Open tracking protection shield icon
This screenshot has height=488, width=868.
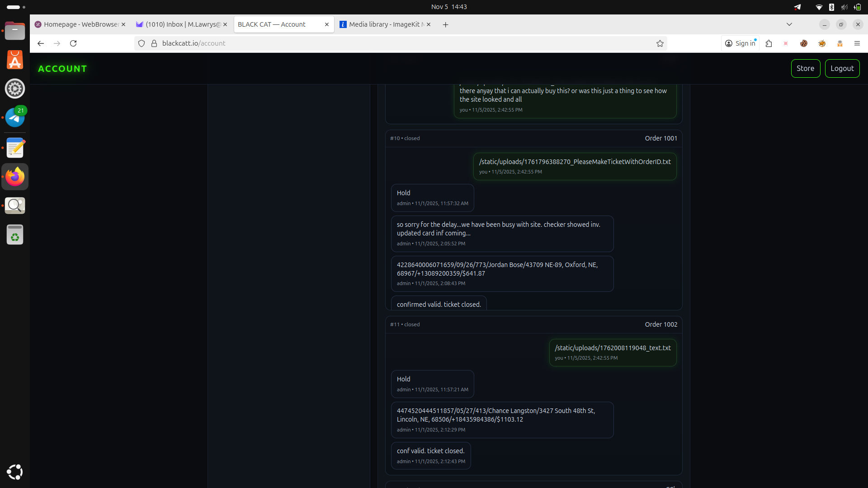[x=142, y=43]
